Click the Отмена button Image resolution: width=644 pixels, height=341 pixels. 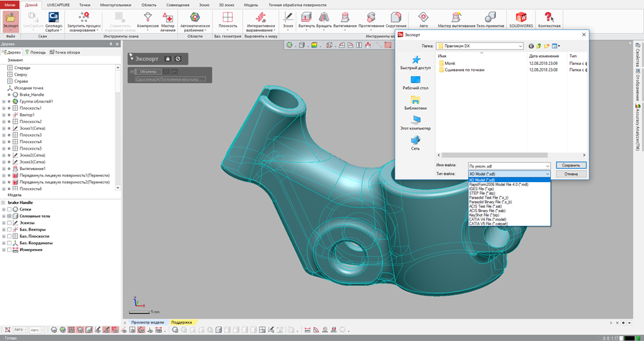coord(571,174)
